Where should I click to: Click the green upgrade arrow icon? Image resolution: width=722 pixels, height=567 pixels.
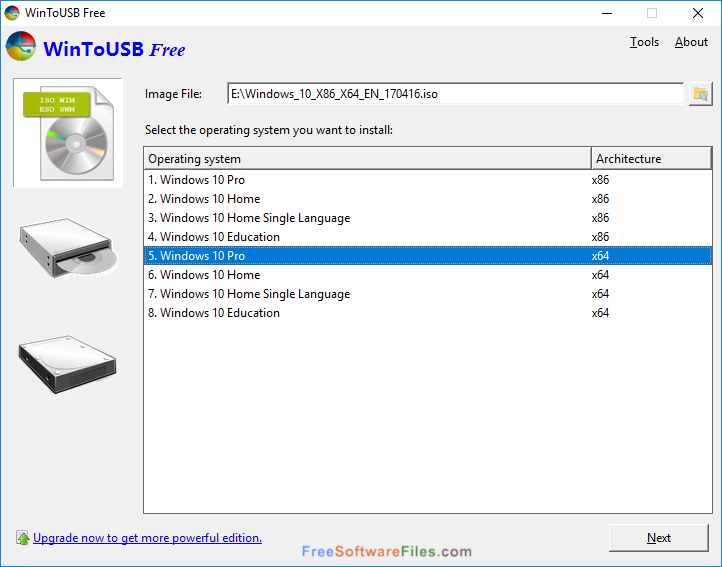tap(23, 538)
